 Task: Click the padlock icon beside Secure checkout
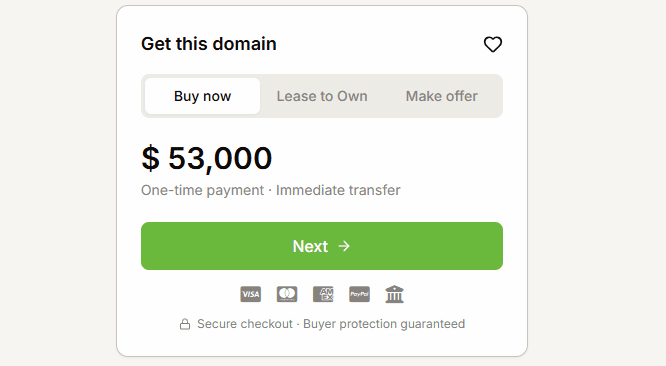pyautogui.click(x=185, y=324)
